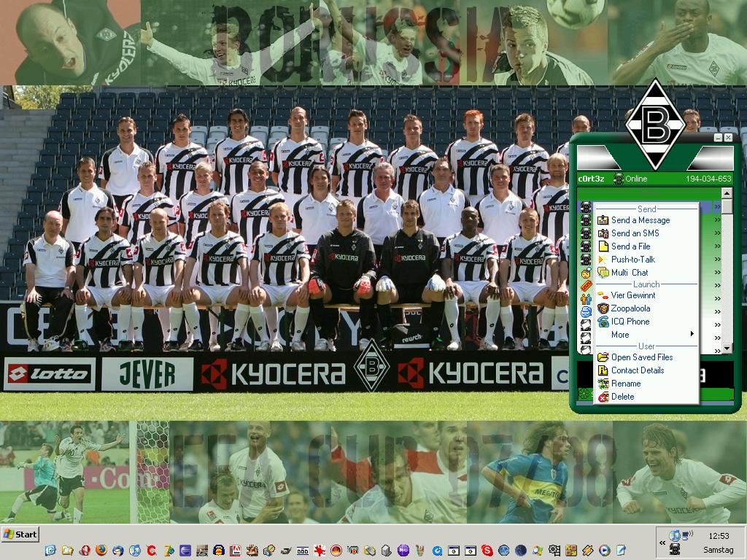Image resolution: width=747 pixels, height=560 pixels.
Task: Expand the chevron on the blue face contact row
Action: [717, 312]
